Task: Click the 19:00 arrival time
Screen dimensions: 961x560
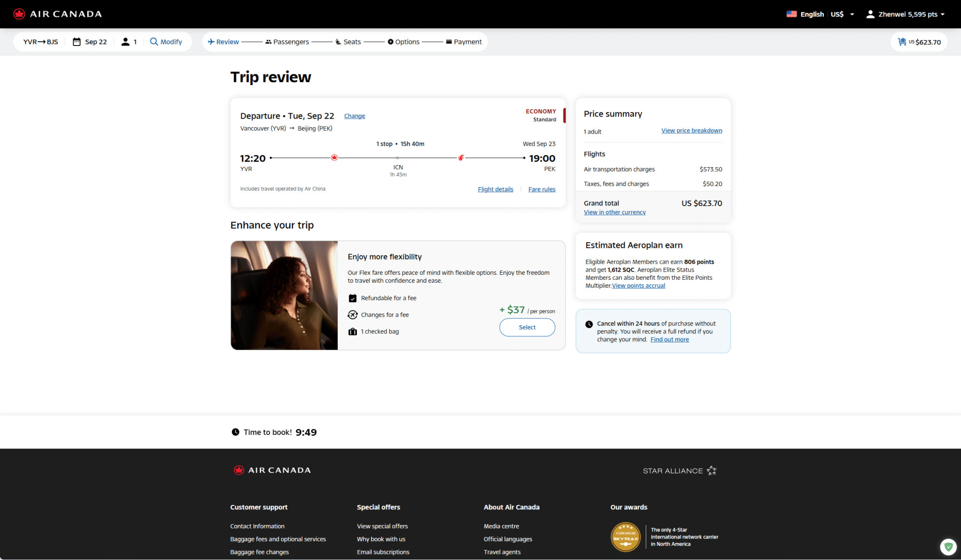Action: tap(542, 159)
